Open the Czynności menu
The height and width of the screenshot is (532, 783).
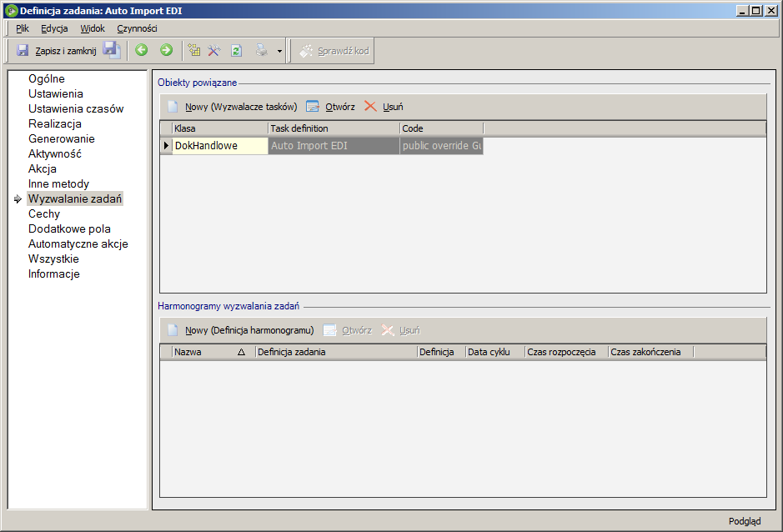pos(138,28)
